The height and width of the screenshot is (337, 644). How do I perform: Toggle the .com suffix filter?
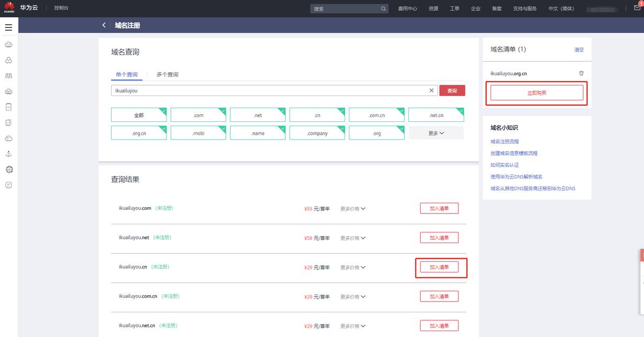[198, 115]
